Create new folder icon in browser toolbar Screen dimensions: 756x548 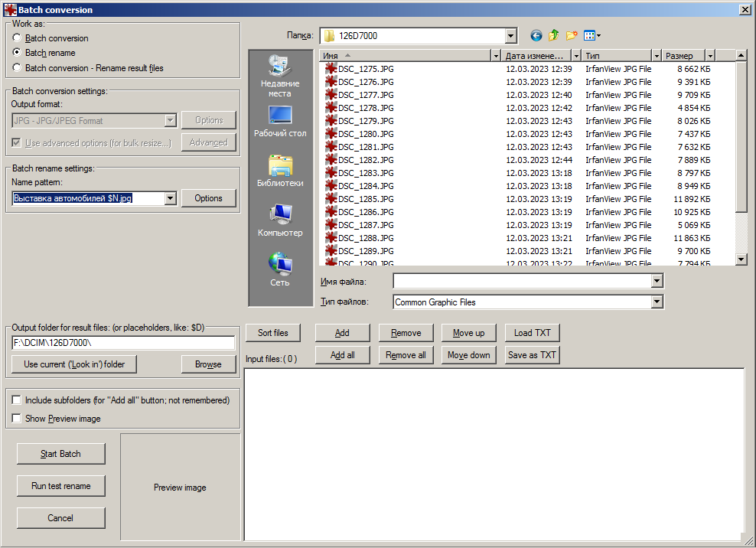coord(572,35)
